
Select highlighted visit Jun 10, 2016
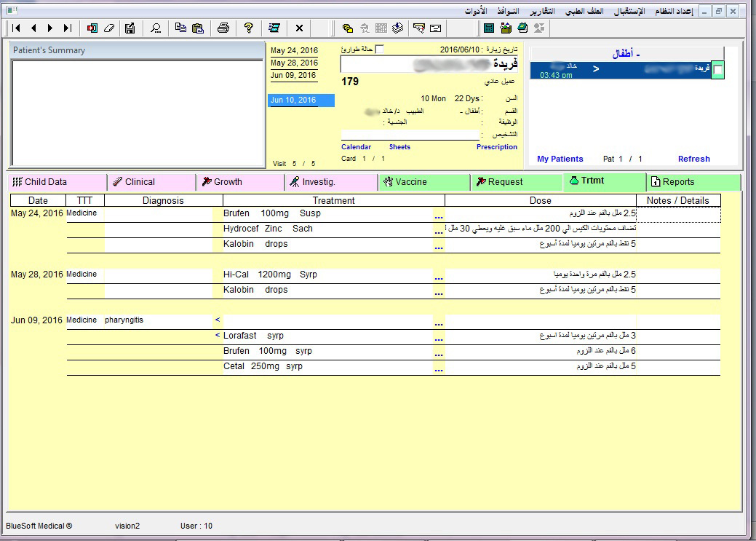[301, 100]
